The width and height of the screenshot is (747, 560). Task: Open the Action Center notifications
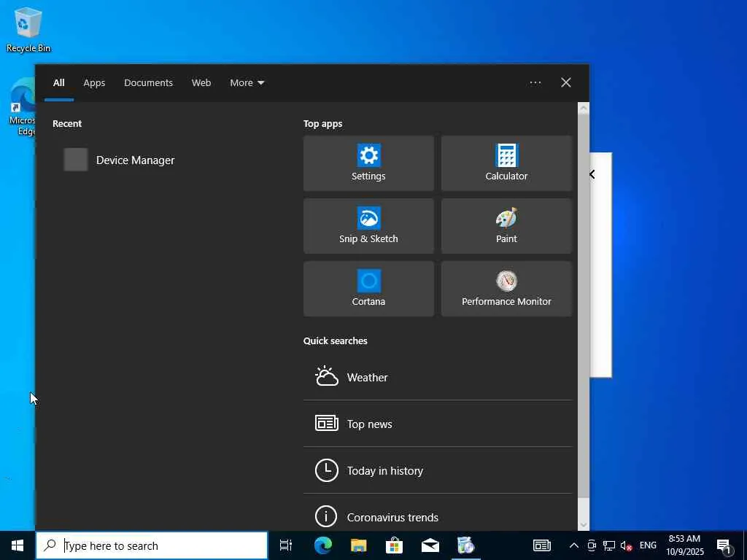[724, 545]
